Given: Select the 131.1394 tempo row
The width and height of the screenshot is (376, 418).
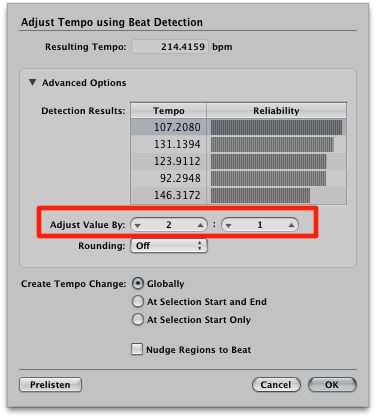Looking at the screenshot, I should 238,144.
